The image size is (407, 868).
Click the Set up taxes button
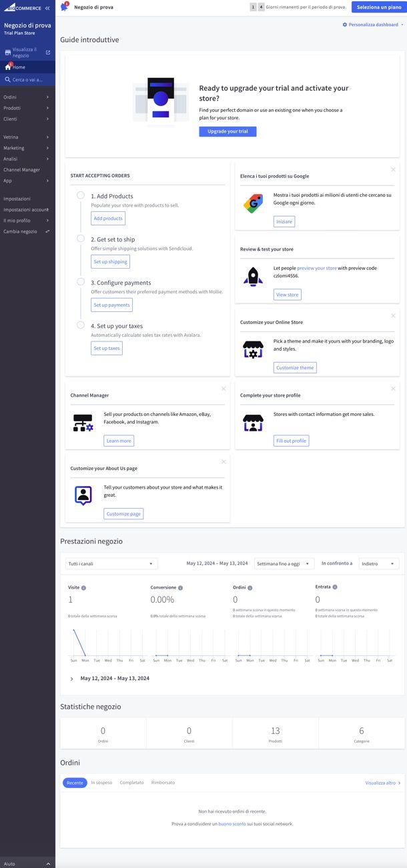click(x=107, y=348)
